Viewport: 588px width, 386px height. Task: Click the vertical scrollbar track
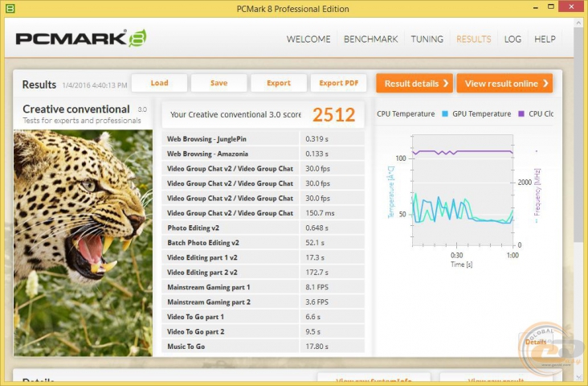[x=578, y=308]
